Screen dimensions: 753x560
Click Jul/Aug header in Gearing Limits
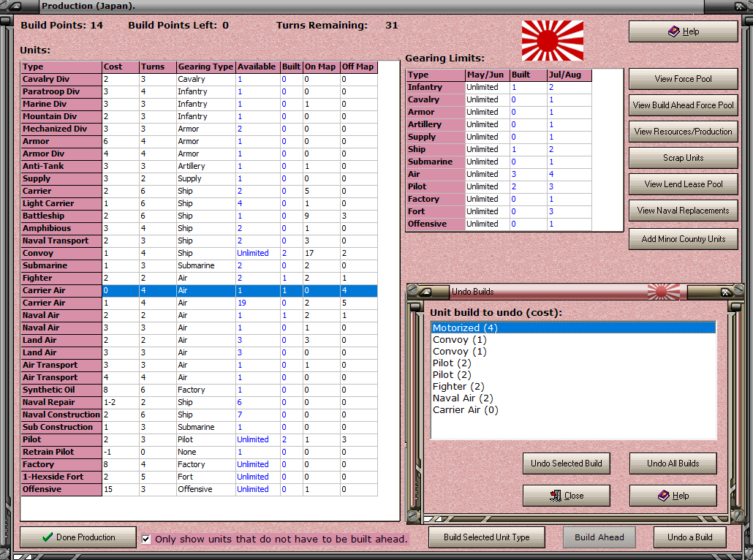point(569,75)
